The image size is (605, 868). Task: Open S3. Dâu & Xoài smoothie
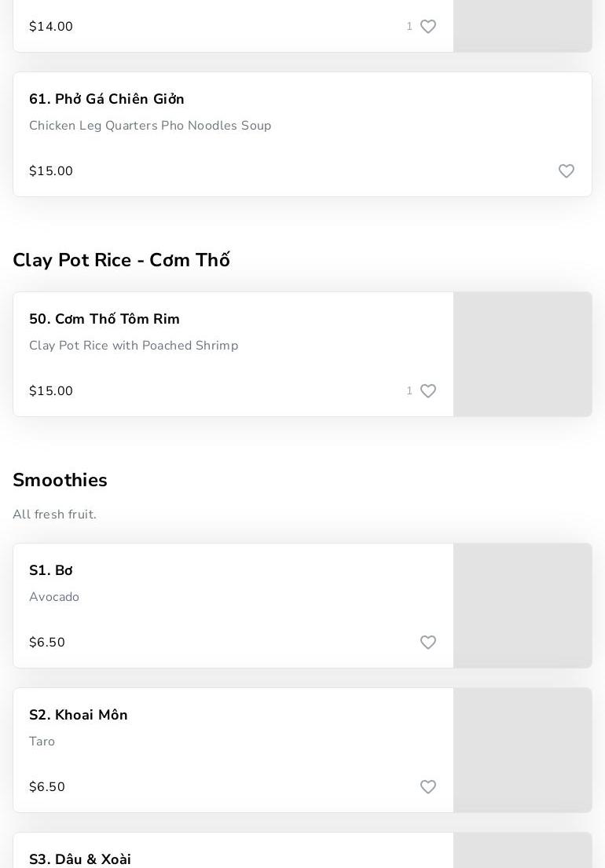coord(80,859)
